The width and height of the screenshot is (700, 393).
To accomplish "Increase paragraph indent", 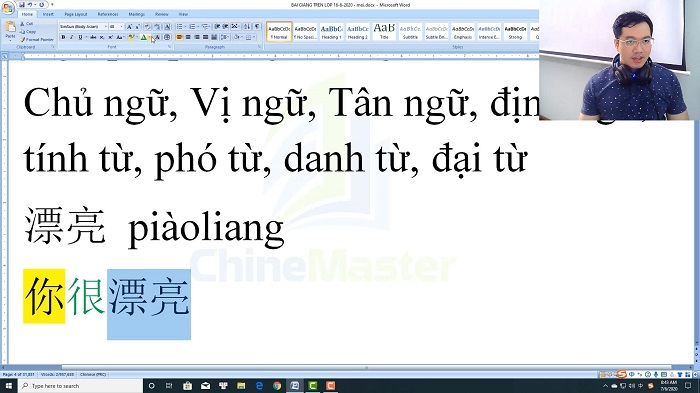I will point(226,27).
